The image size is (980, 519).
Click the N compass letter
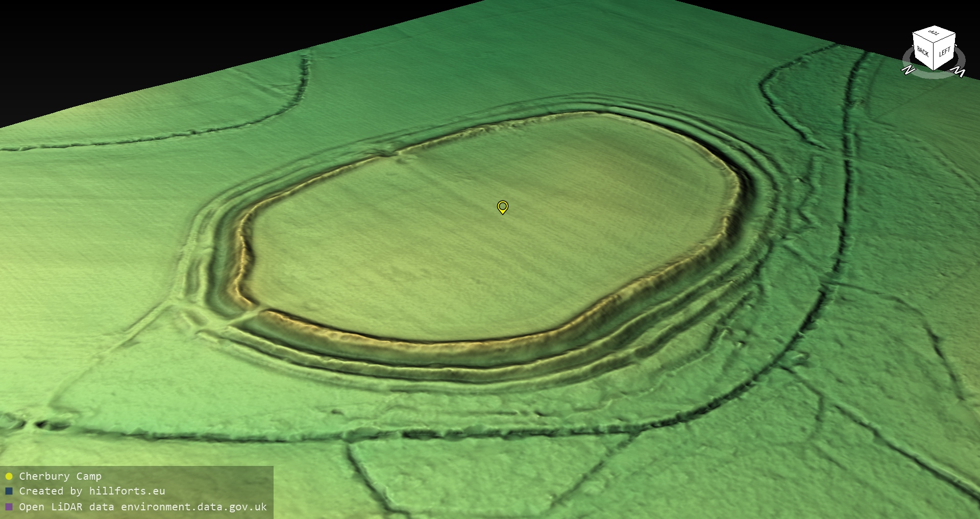tap(908, 70)
